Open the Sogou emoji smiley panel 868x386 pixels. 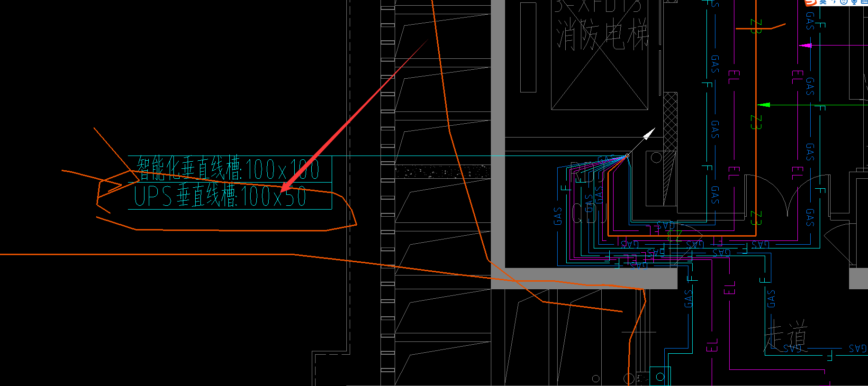point(844,2)
